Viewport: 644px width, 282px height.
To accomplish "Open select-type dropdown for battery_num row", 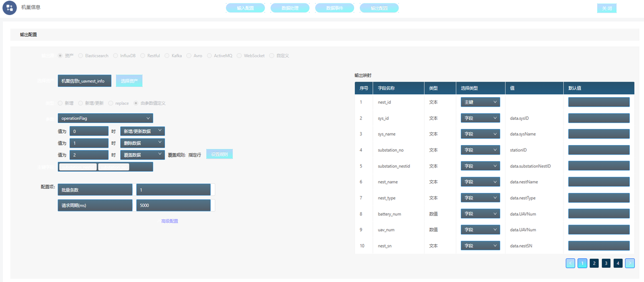I will [x=480, y=214].
